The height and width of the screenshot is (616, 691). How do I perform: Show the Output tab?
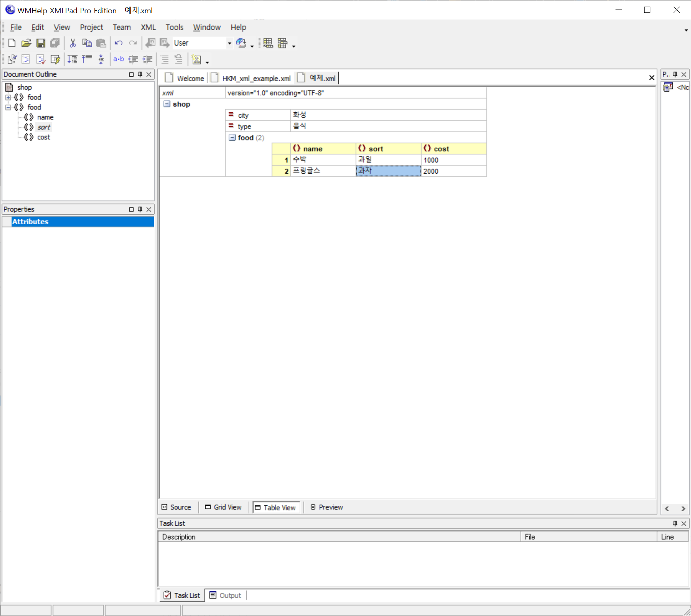226,596
